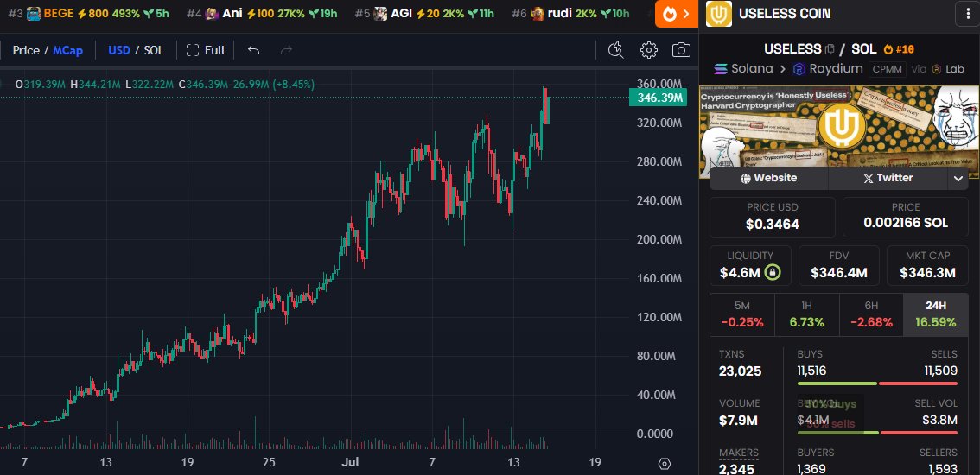Click the buy/sell volume ratio bar

(877, 433)
